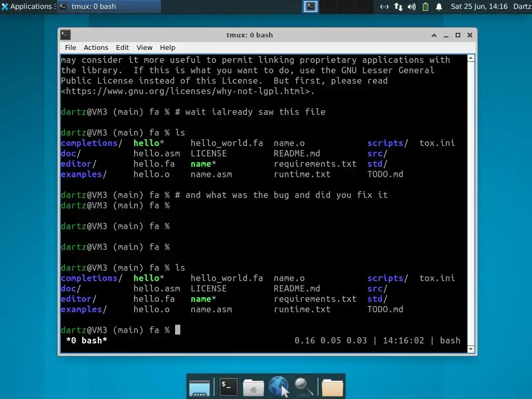Launch the Terminal emulator from the dock

pyautogui.click(x=228, y=386)
